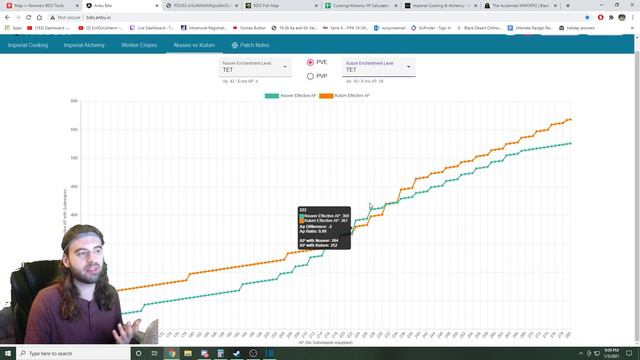Screen dimensions: 640x360
Task: Reload the current page
Action: coord(29,18)
